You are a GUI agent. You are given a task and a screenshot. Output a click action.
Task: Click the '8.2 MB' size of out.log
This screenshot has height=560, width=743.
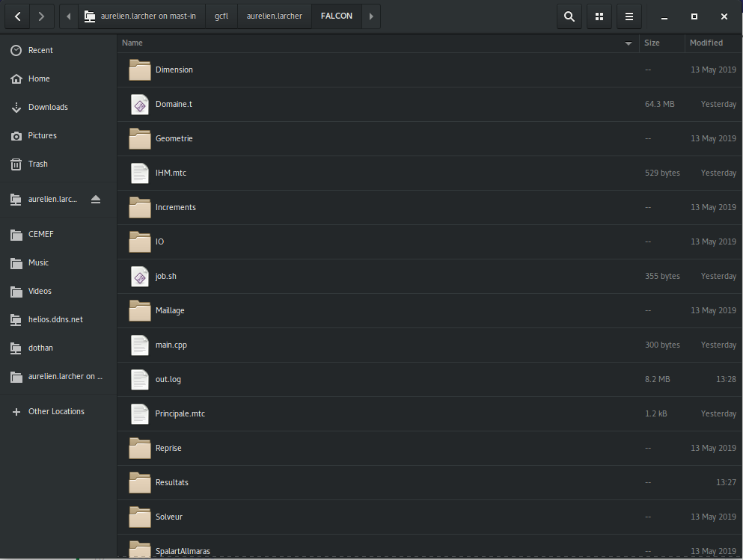click(657, 379)
